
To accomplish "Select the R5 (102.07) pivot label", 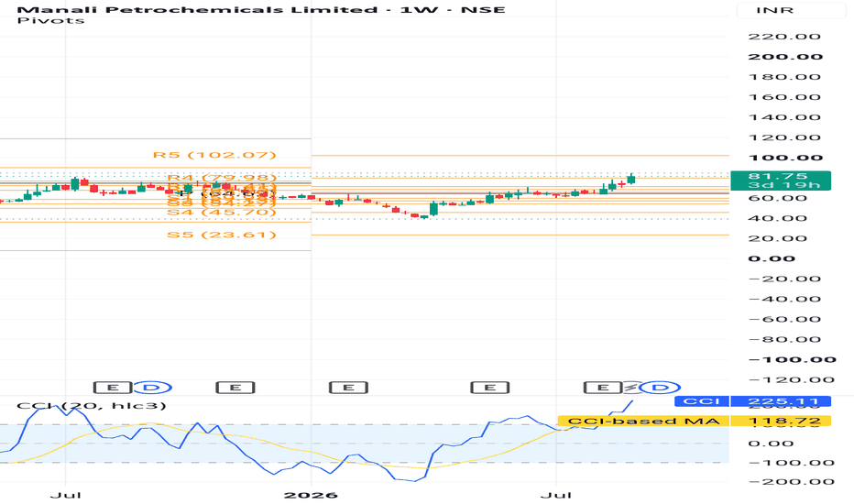I will [214, 155].
